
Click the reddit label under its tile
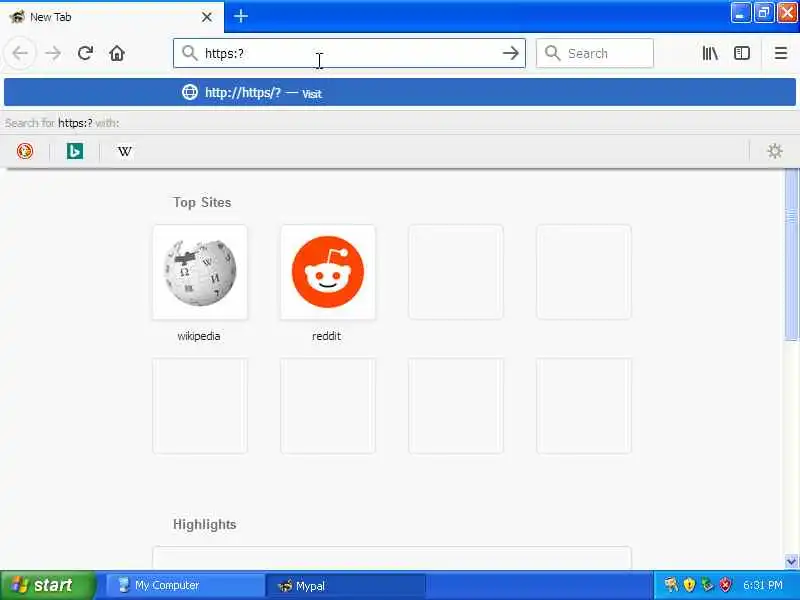point(327,336)
